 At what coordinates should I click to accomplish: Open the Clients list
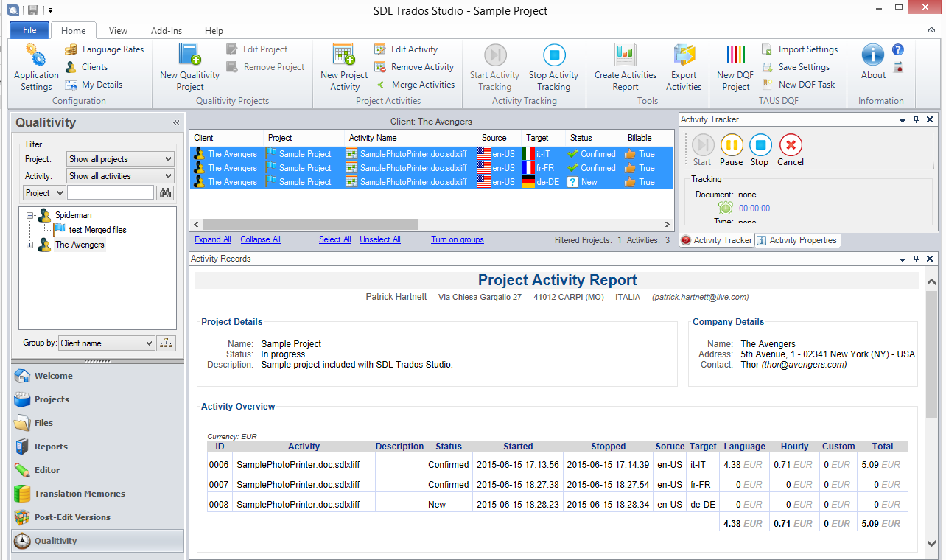pos(86,67)
